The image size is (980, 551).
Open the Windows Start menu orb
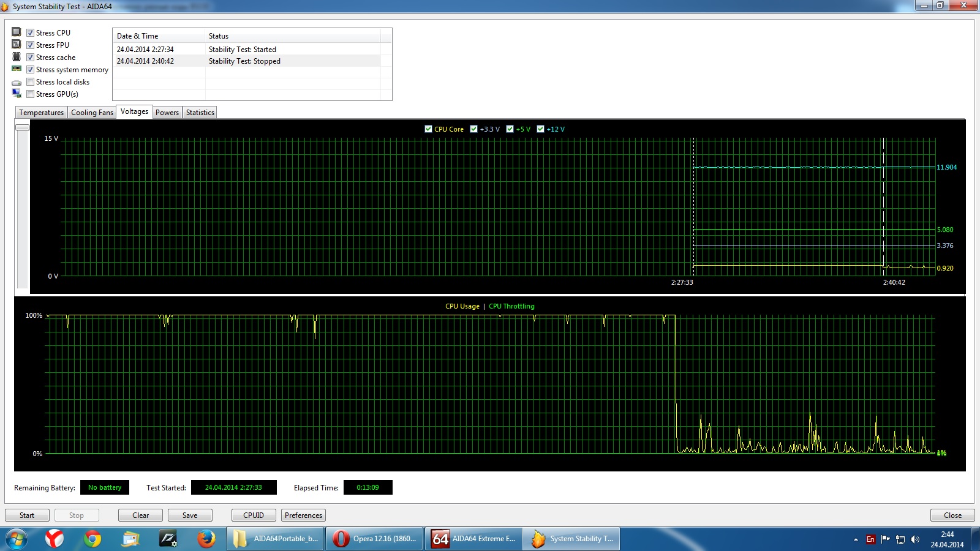point(16,539)
